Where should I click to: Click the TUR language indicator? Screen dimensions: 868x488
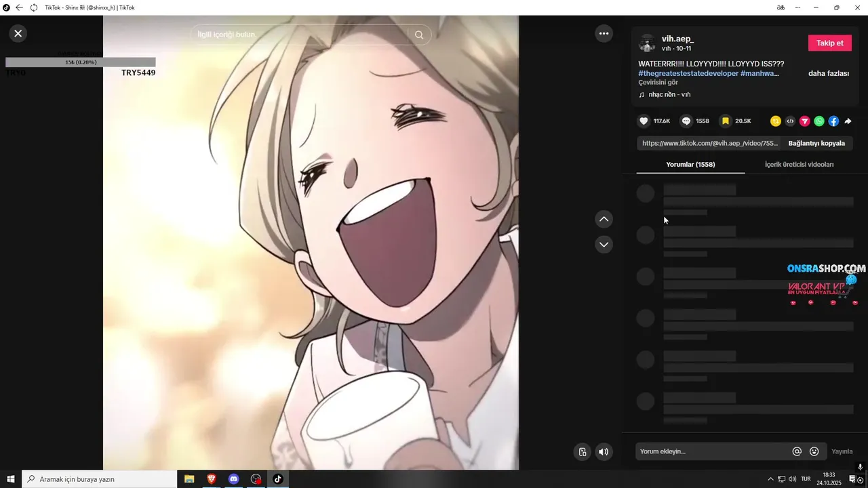coord(807,479)
